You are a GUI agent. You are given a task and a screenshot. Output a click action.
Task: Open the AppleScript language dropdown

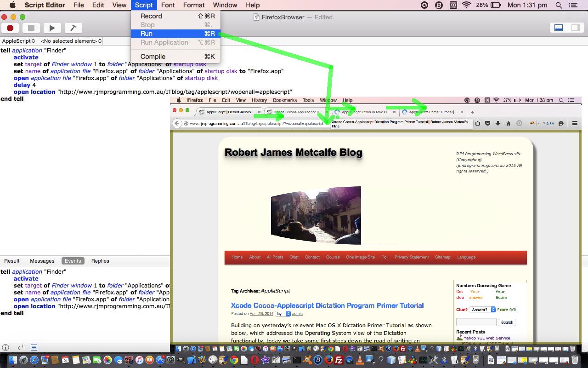[18, 41]
